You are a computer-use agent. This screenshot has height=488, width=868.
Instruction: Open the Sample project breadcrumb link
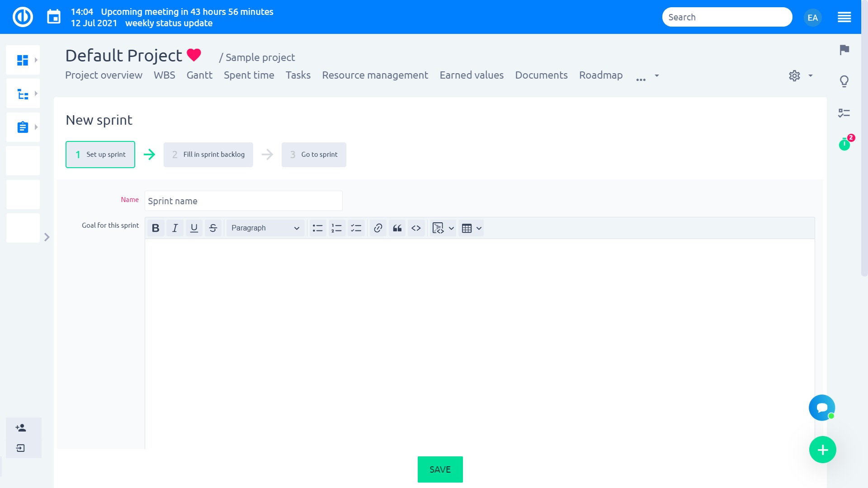[x=260, y=58]
